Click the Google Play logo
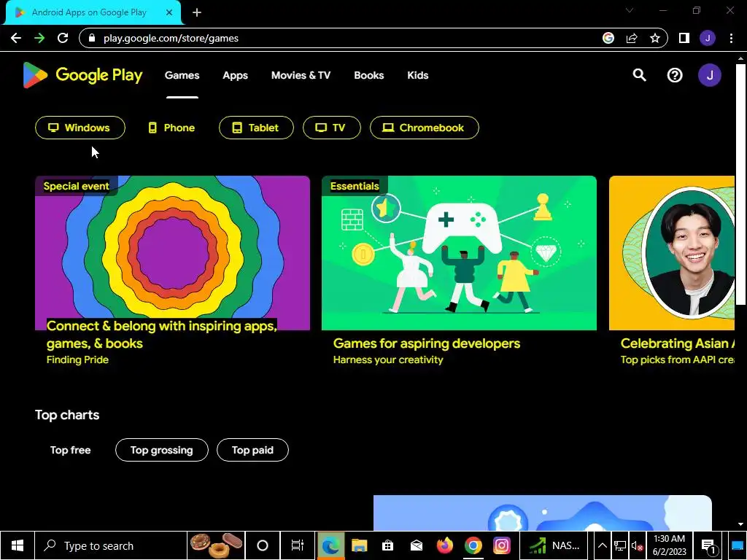The image size is (747, 560). [x=82, y=75]
